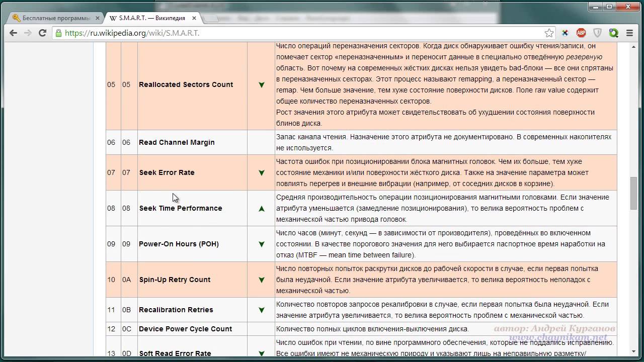Click hex code 0A in Spin-Up Retry row

[126, 280]
